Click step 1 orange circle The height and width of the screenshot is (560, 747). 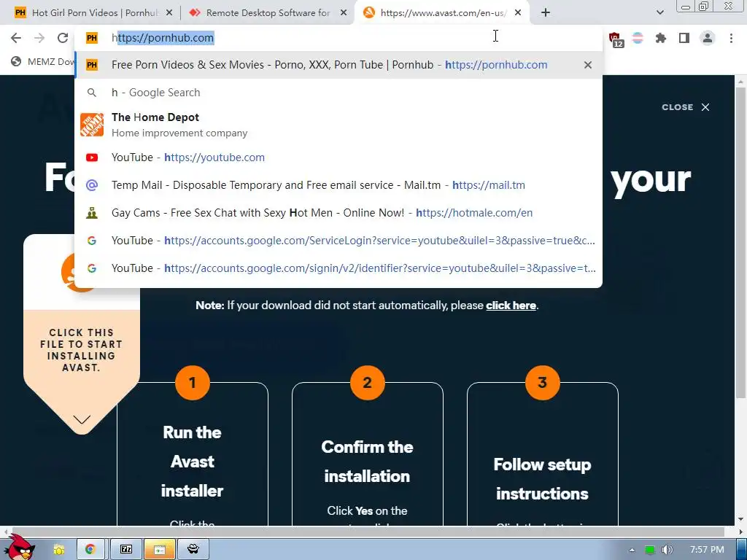click(193, 382)
